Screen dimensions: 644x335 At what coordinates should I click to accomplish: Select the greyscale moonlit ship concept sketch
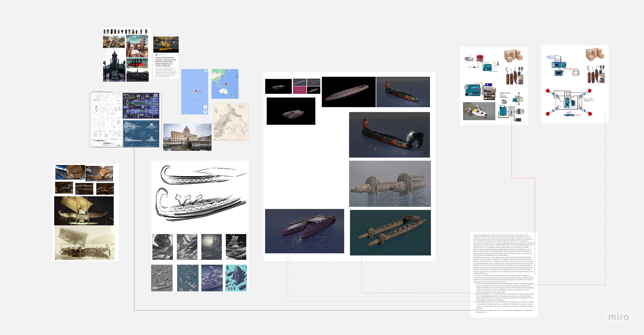click(x=212, y=247)
